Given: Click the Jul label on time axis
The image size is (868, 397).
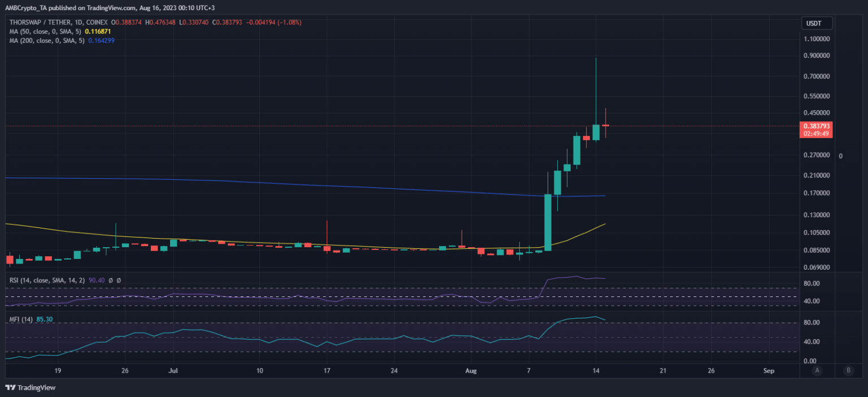Looking at the screenshot, I should coord(174,371).
